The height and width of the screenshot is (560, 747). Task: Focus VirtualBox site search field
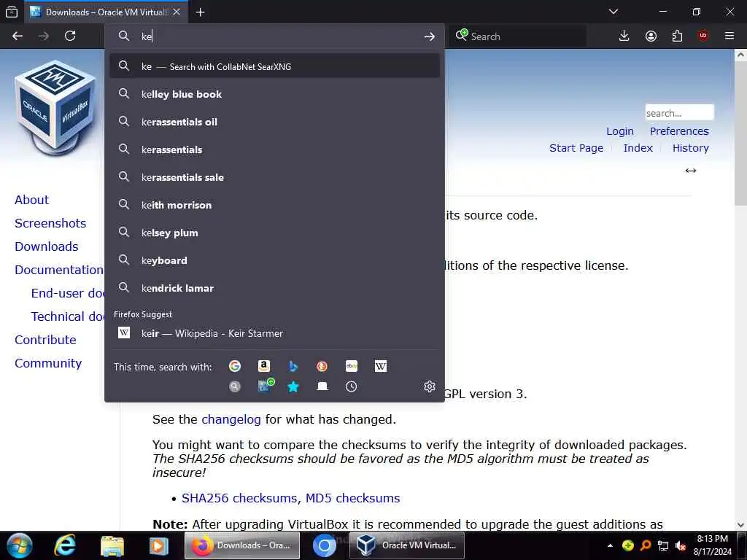click(679, 113)
